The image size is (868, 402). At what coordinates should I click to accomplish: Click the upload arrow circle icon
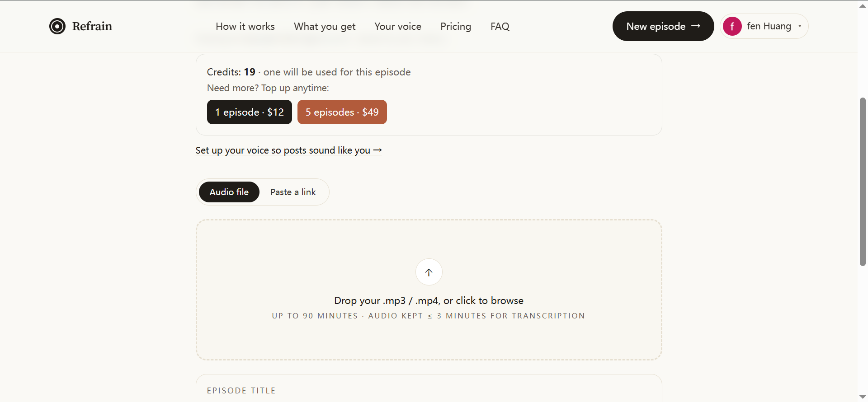tap(429, 272)
